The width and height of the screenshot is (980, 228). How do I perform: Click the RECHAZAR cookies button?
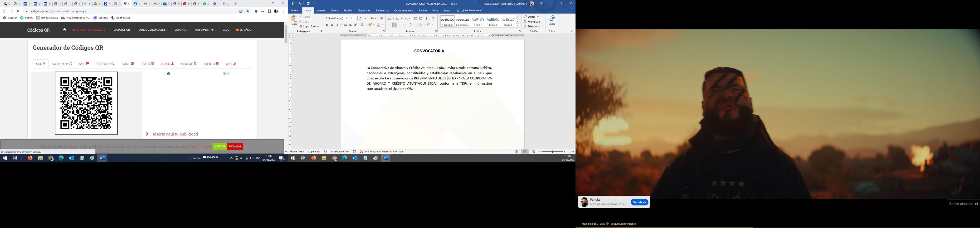click(235, 146)
